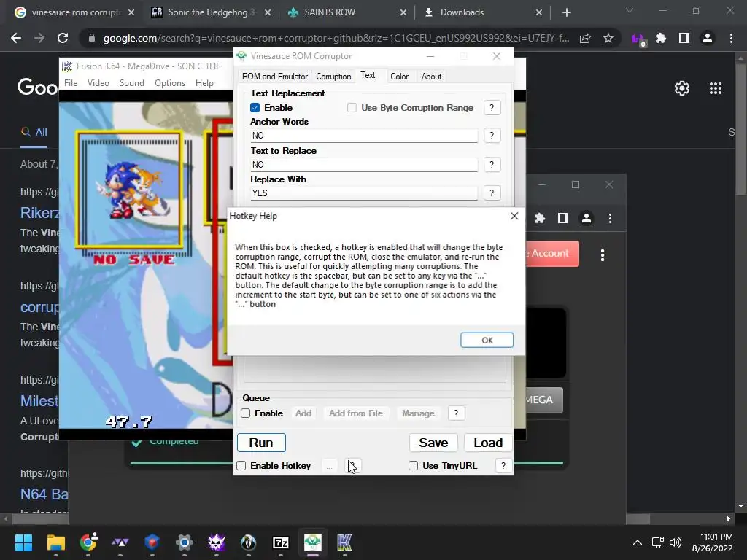Select the All search filter
The height and width of the screenshot is (560, 747).
point(34,133)
